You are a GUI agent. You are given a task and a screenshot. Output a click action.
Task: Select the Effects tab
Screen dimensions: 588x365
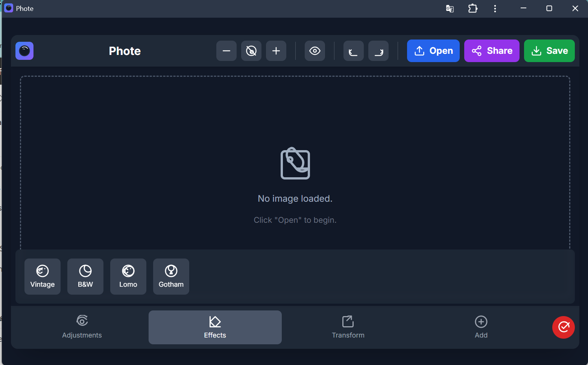pos(215,327)
